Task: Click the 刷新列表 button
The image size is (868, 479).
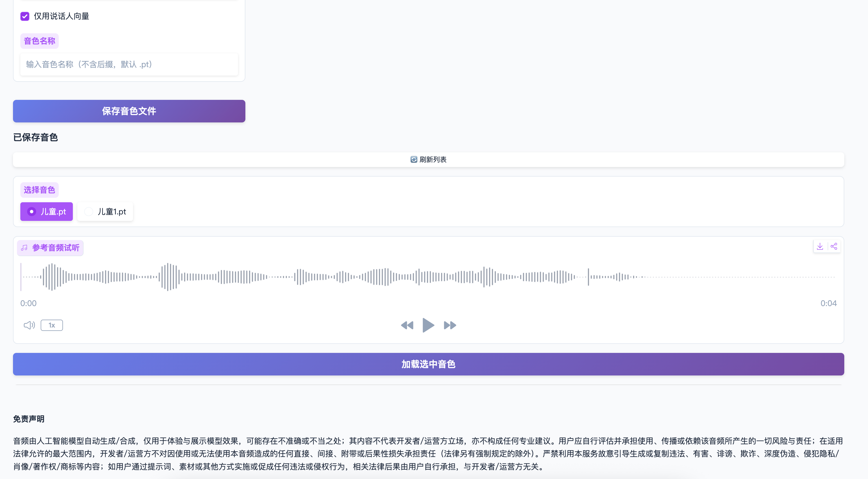Action: tap(433, 160)
